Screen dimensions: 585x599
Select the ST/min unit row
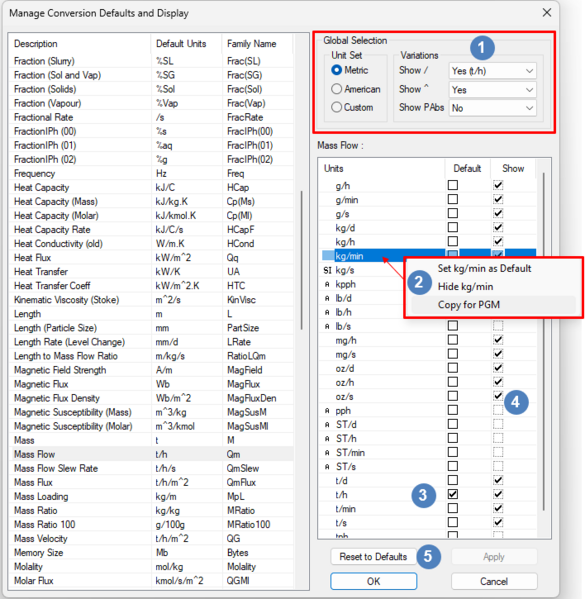tap(428, 453)
